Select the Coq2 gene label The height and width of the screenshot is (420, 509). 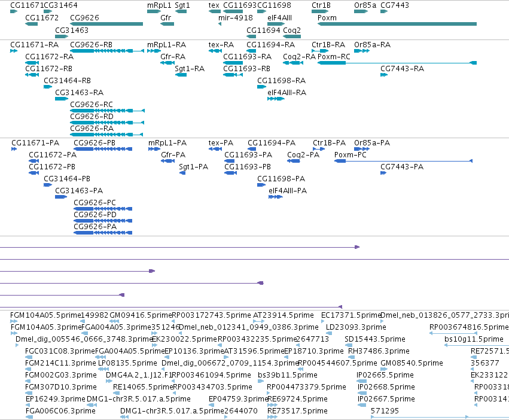click(x=292, y=30)
